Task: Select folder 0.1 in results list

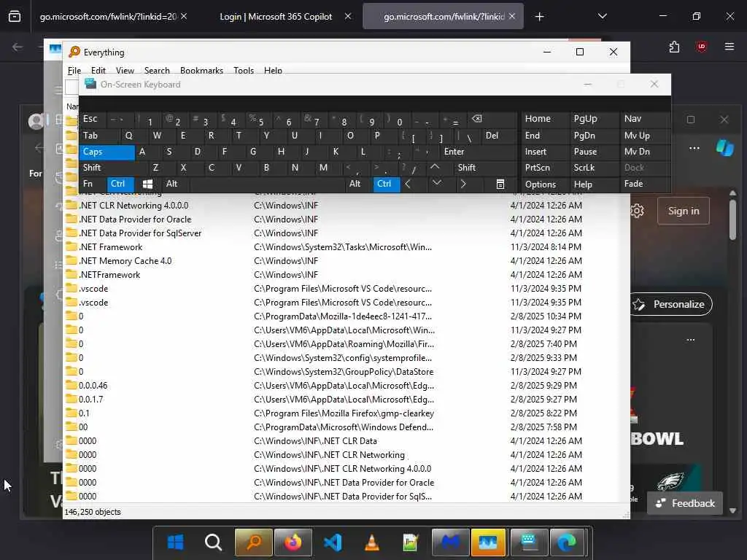Action: 346,413
